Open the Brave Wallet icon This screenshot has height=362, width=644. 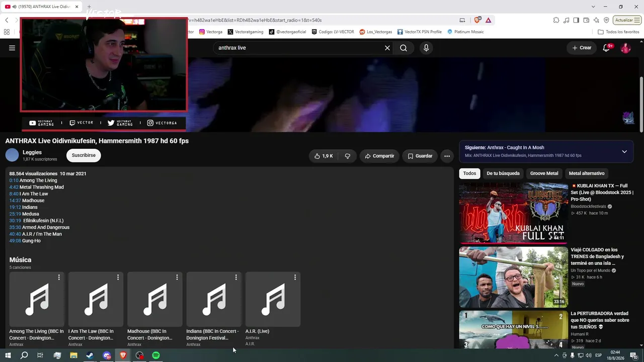pyautogui.click(x=587, y=20)
